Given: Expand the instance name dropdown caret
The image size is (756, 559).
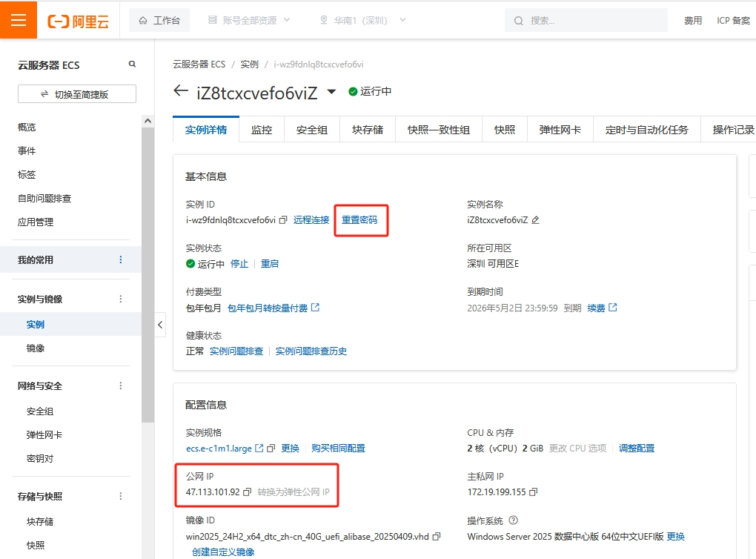Looking at the screenshot, I should coord(331,91).
